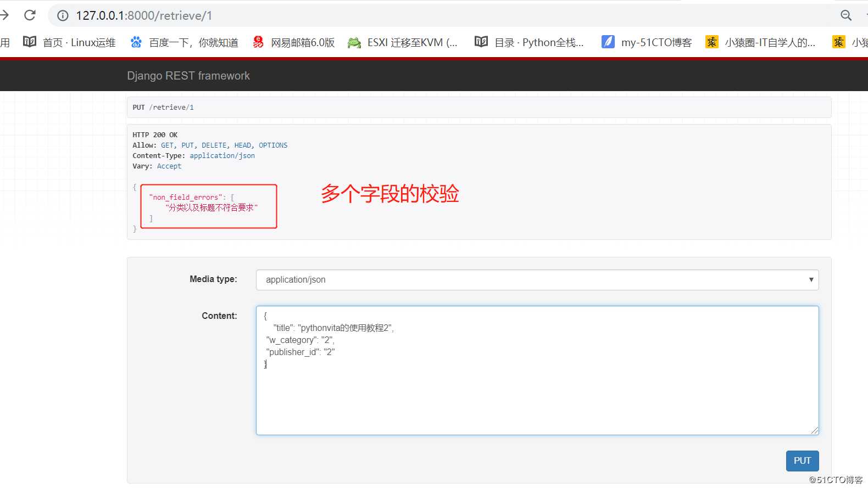Viewport: 868px width, 489px height.
Task: Click the textarea resize handle corner
Action: click(814, 430)
